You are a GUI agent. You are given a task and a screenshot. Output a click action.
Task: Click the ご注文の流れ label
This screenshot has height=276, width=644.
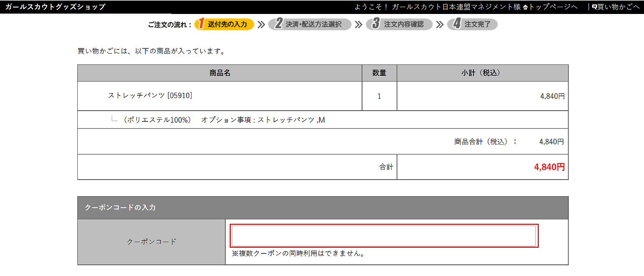170,25
